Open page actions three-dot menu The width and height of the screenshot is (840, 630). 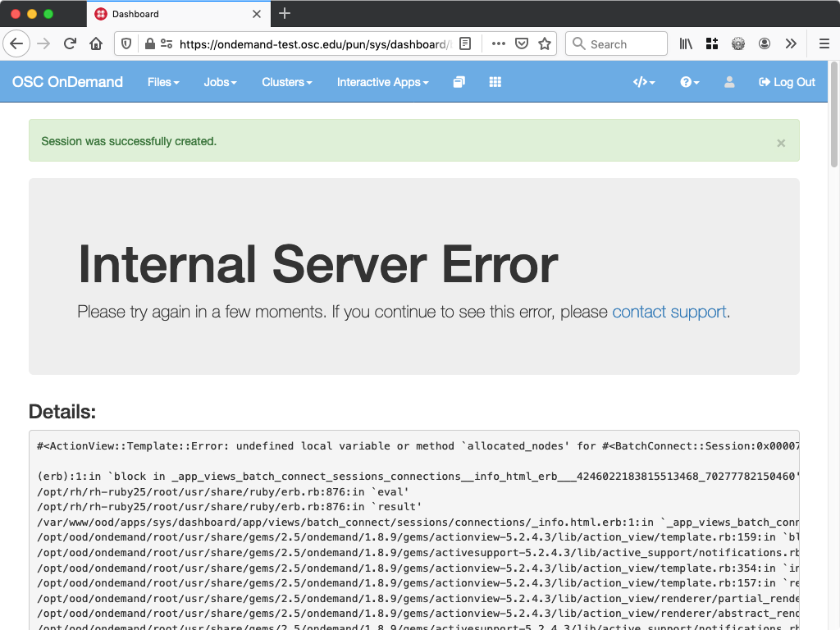pyautogui.click(x=498, y=44)
